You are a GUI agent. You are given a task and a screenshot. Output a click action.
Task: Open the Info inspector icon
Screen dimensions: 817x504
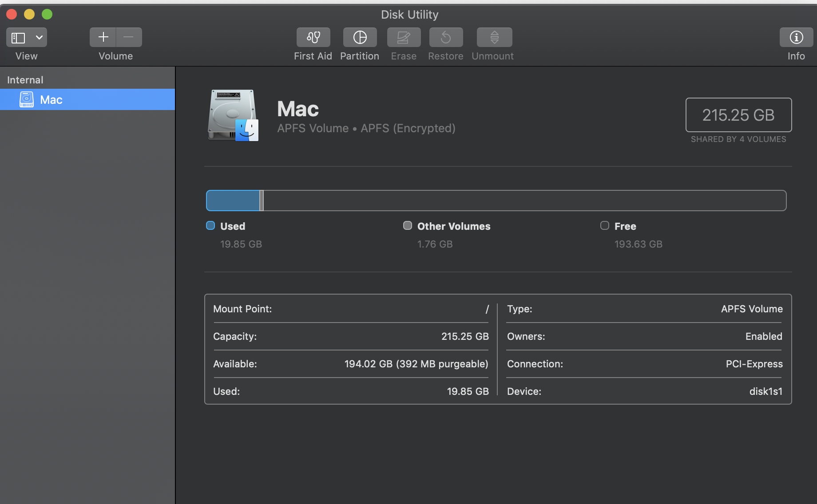click(x=796, y=37)
